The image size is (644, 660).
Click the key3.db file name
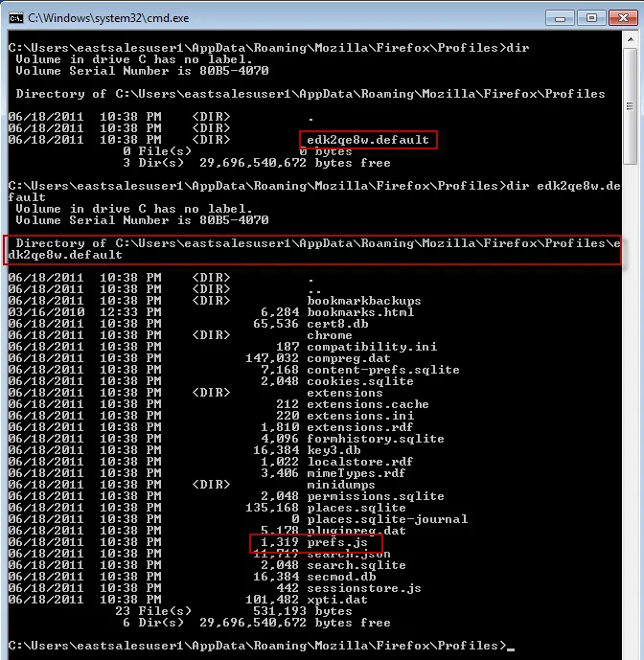pos(333,450)
